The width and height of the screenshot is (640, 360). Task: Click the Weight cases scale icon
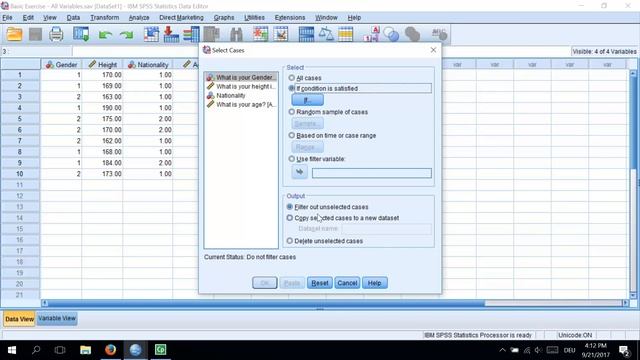pyautogui.click(x=326, y=34)
